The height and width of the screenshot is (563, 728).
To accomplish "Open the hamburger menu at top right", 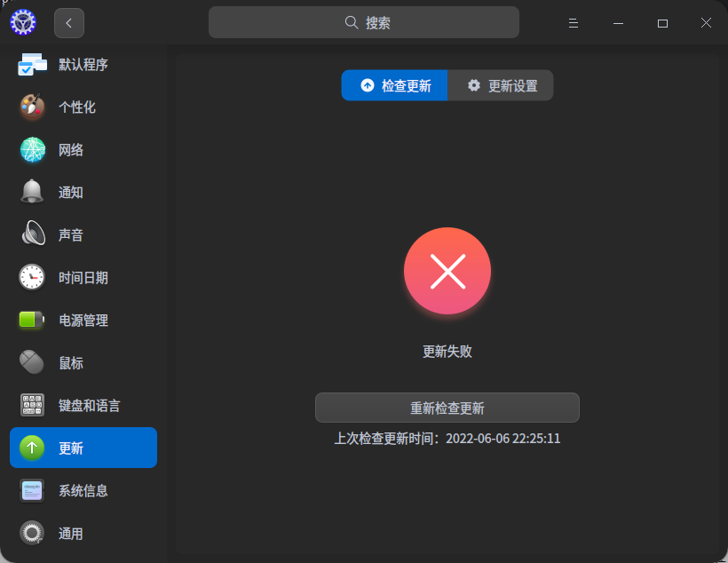I will coord(573,23).
